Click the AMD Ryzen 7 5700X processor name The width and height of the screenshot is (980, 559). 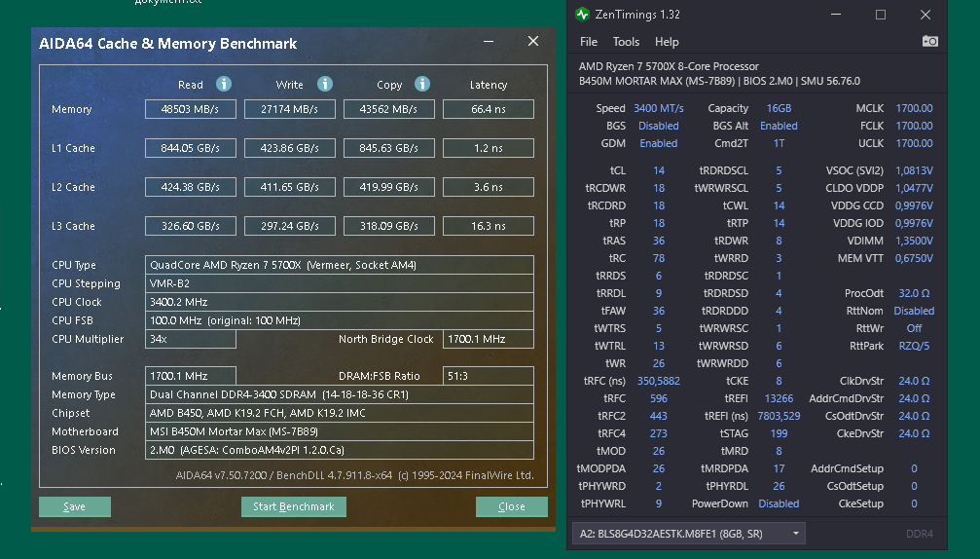(x=669, y=66)
